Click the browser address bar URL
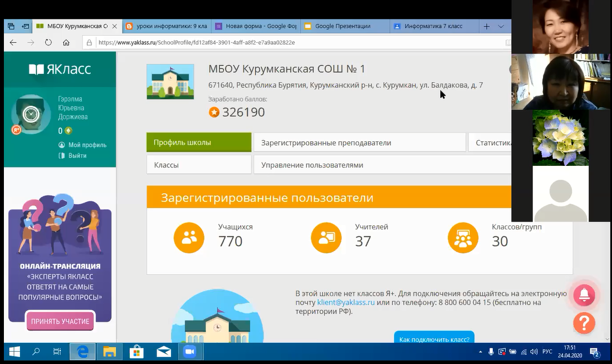 click(223, 42)
